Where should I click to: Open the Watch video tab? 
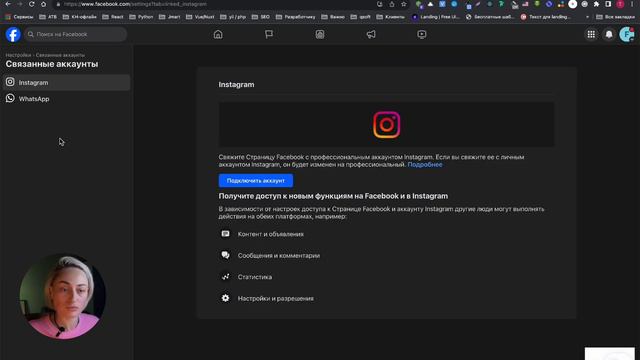pos(422,34)
